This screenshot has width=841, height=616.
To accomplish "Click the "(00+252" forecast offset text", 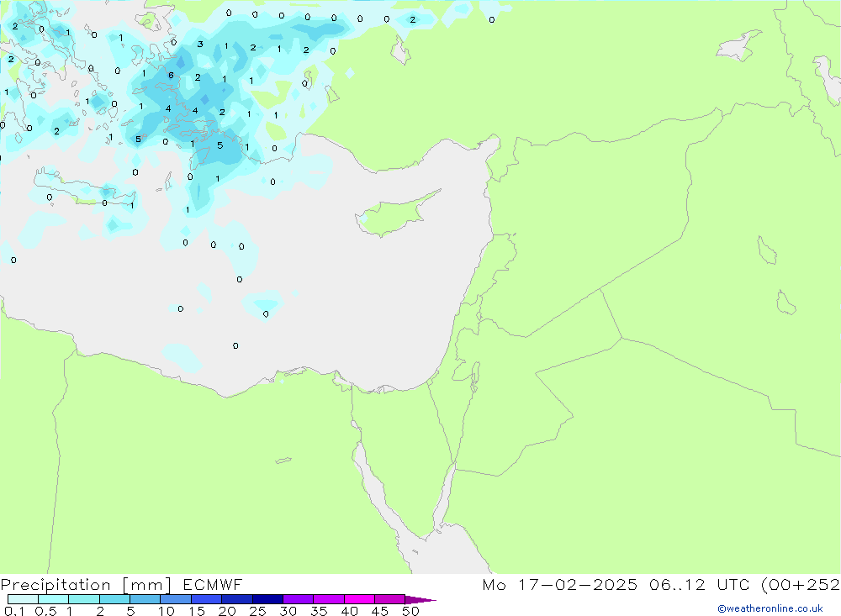I will [x=801, y=585].
